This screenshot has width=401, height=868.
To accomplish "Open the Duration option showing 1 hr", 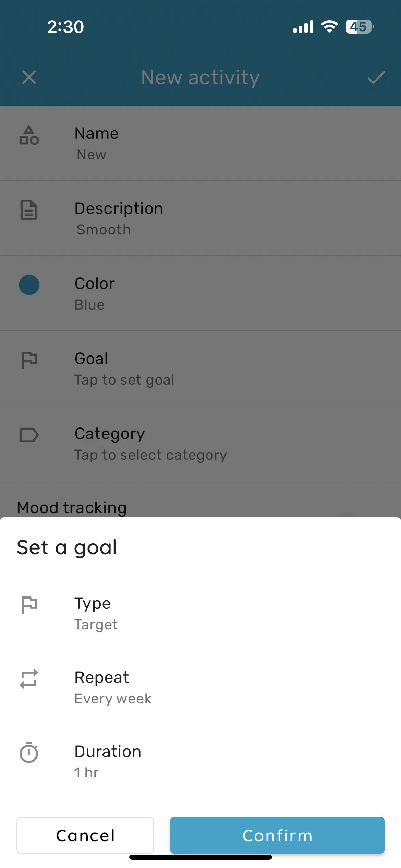I will 200,761.
